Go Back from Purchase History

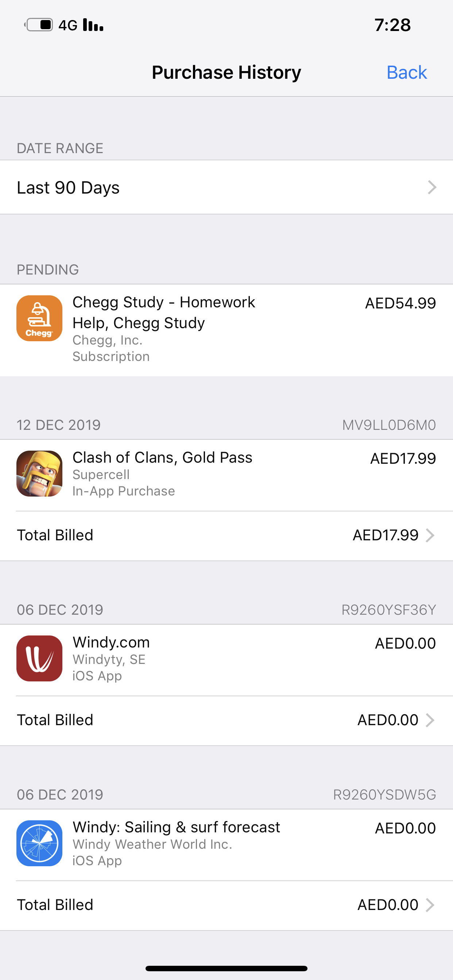point(407,72)
